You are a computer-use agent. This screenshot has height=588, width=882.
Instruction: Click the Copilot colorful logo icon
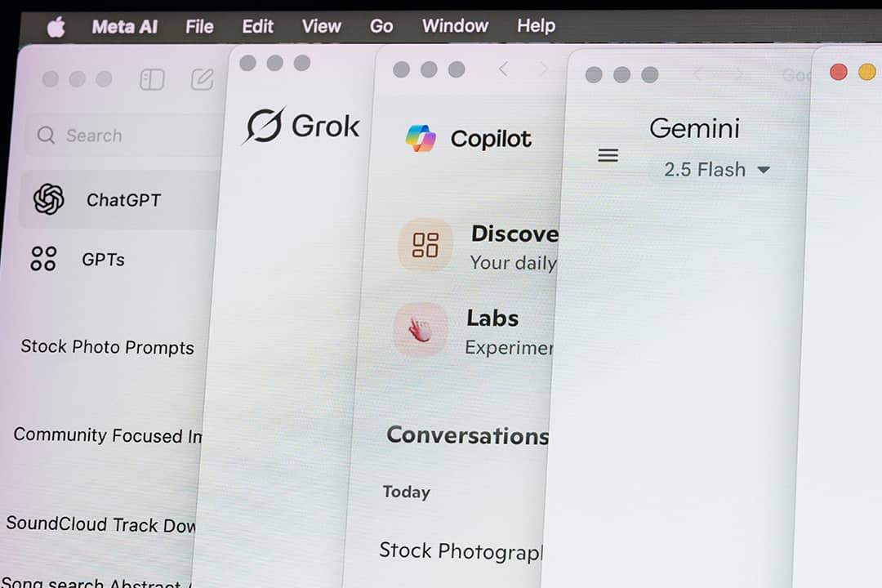421,138
